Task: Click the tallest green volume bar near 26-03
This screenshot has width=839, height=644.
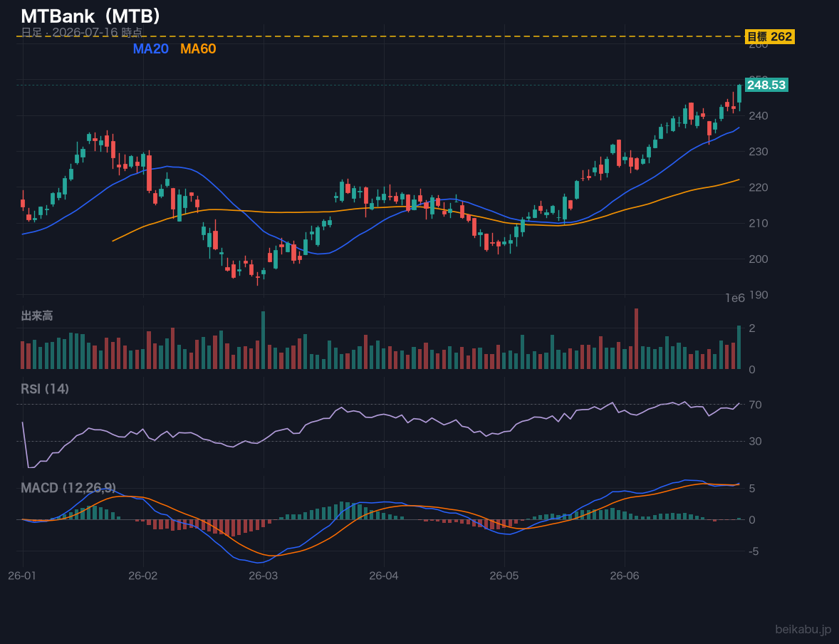Action: (x=264, y=341)
